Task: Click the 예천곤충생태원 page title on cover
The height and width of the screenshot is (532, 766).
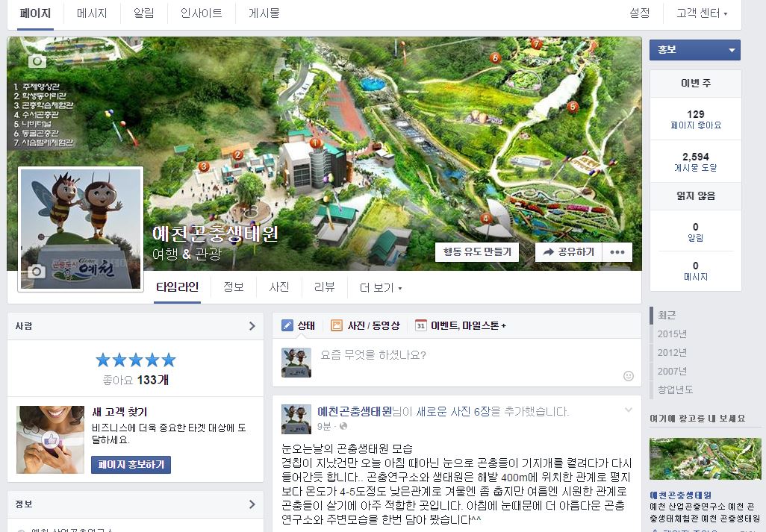Action: 216,234
